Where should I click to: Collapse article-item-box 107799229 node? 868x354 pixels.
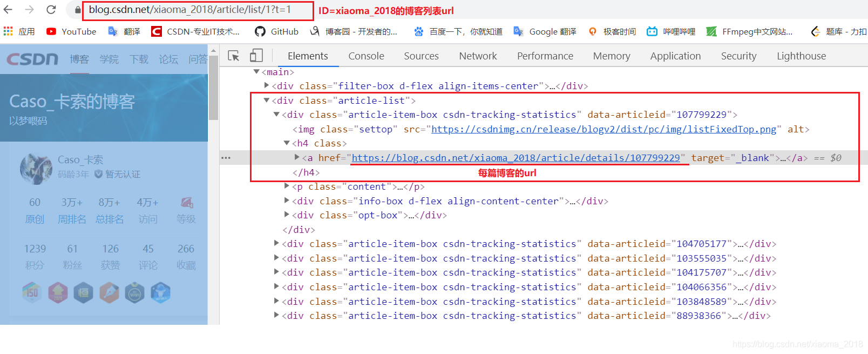point(276,114)
